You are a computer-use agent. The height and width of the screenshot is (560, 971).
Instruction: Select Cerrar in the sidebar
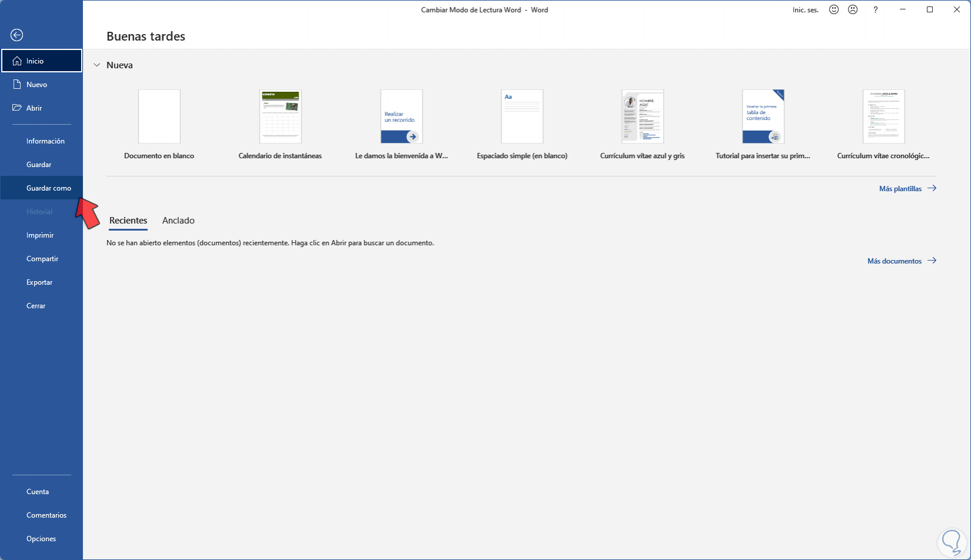click(41, 306)
